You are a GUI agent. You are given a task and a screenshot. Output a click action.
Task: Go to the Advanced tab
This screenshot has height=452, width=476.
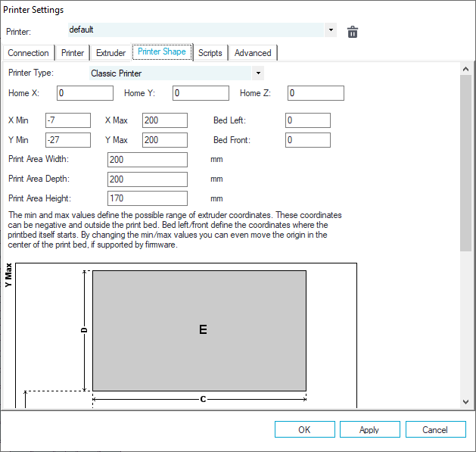click(x=253, y=53)
